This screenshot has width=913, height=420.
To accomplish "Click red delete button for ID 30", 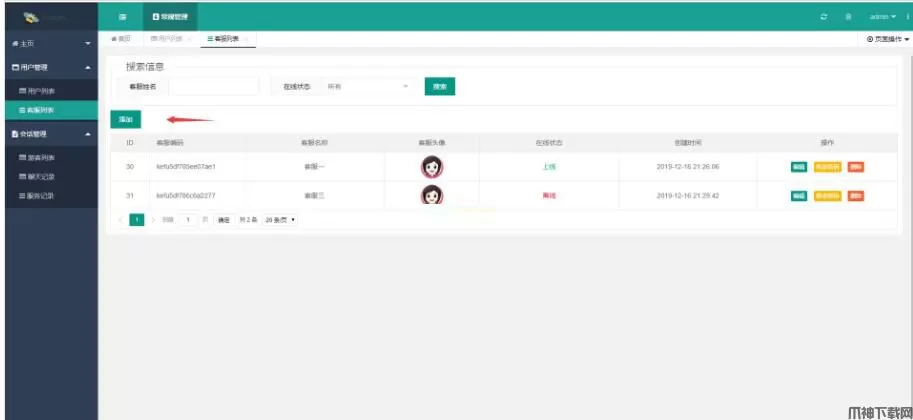I will (x=855, y=167).
